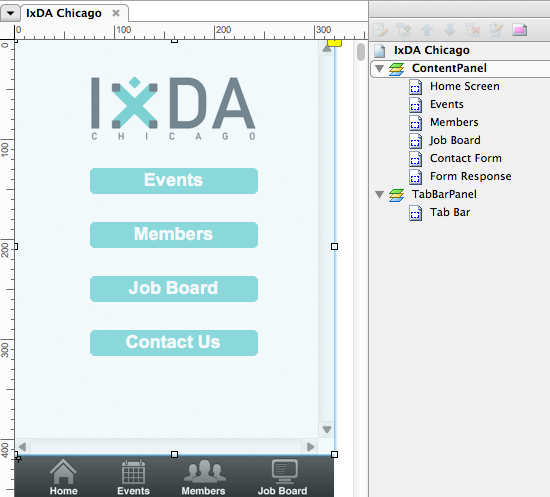Select the Contact Form state
550x497 pixels.
465,158
